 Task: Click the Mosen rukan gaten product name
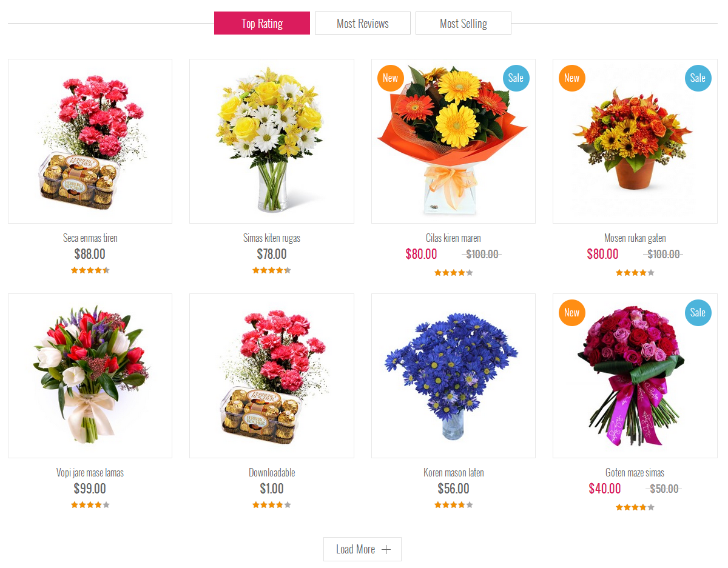pyautogui.click(x=635, y=238)
